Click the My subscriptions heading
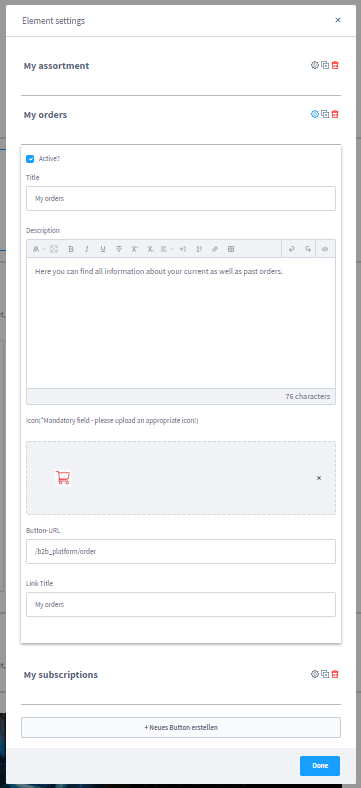The image size is (361, 788). click(x=61, y=675)
